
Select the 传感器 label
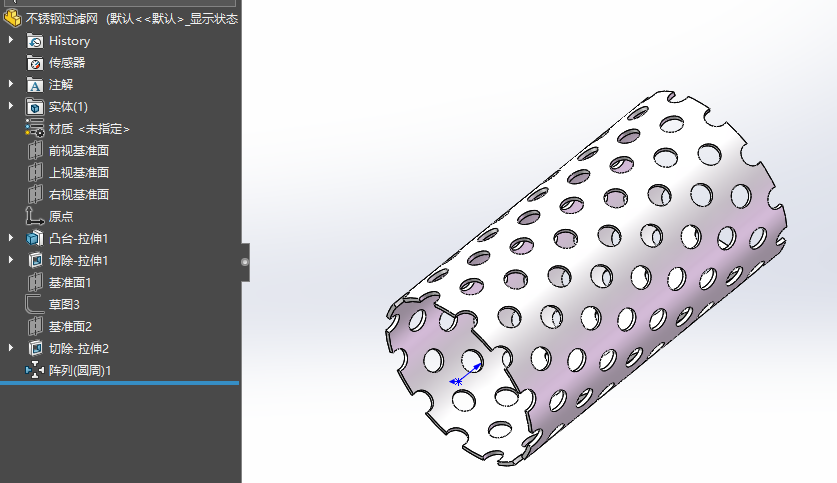pos(67,62)
